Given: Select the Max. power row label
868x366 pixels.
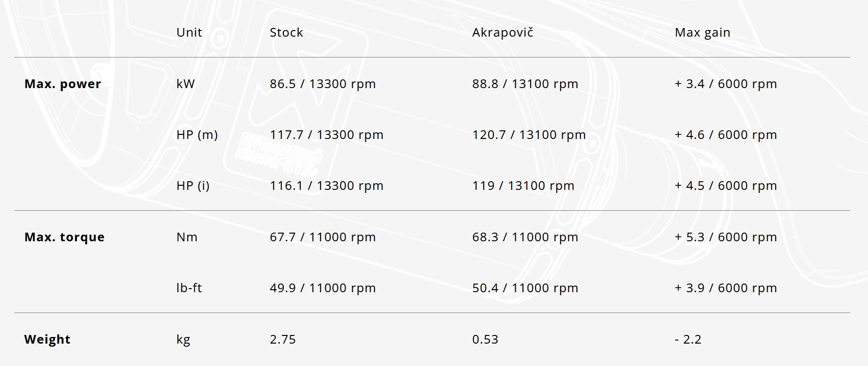Looking at the screenshot, I should point(63,84).
